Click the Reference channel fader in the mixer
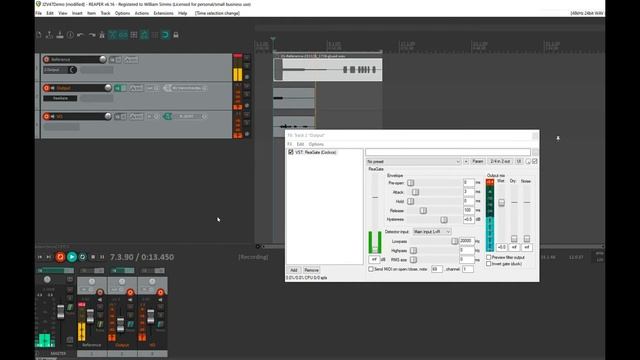This screenshot has height=360, width=640. tap(90, 316)
